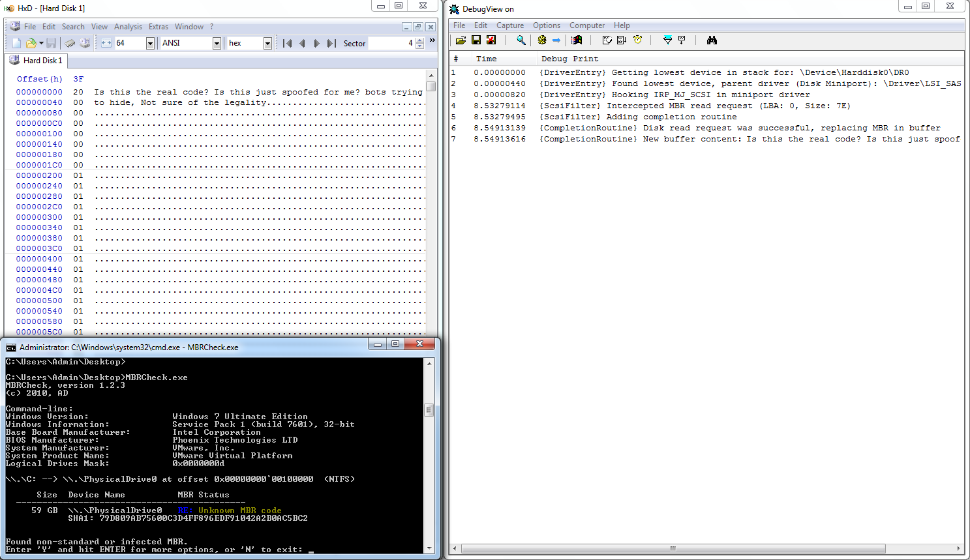The height and width of the screenshot is (560, 970).
Task: Clear the DebugView display
Action: (x=607, y=40)
